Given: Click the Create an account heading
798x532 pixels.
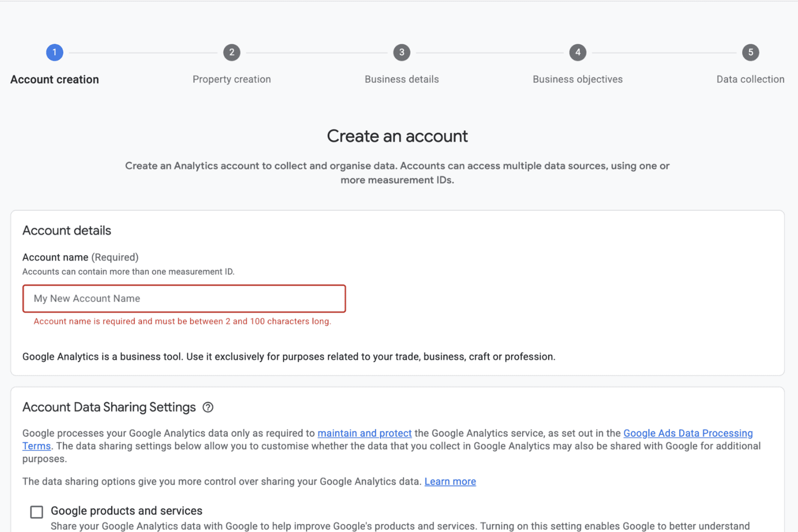Looking at the screenshot, I should click(x=398, y=136).
